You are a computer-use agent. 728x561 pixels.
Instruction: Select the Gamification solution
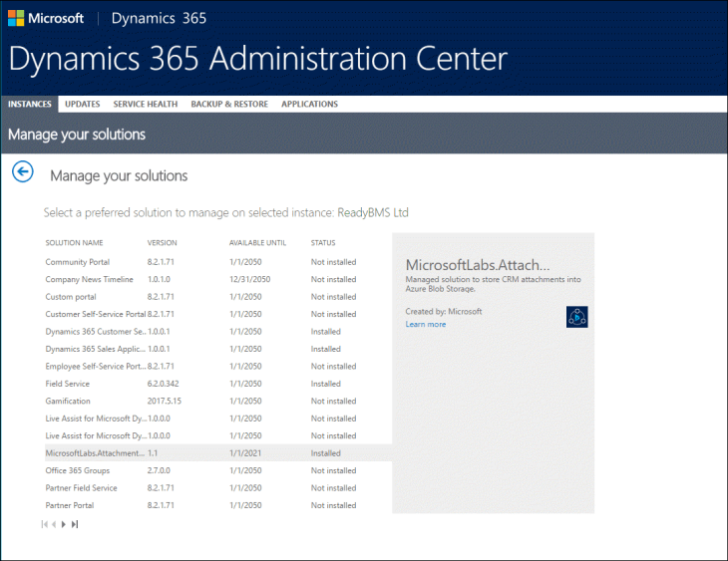[218, 402]
